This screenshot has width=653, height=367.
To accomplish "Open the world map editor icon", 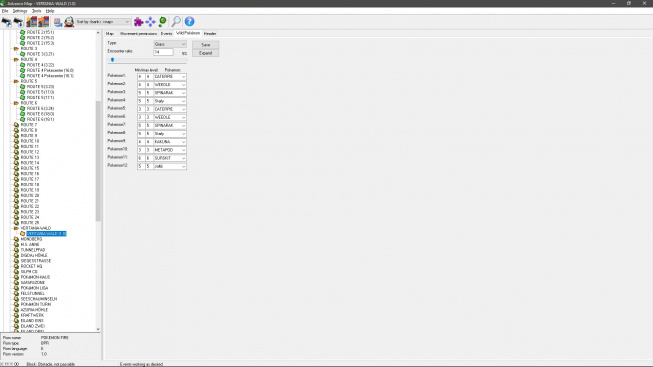I will (57, 22).
